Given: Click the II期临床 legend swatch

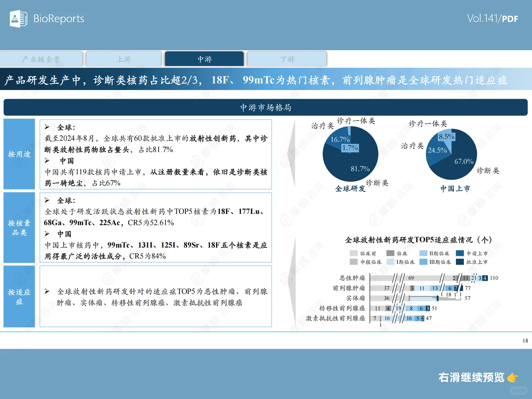Looking at the screenshot, I should tap(423, 253).
